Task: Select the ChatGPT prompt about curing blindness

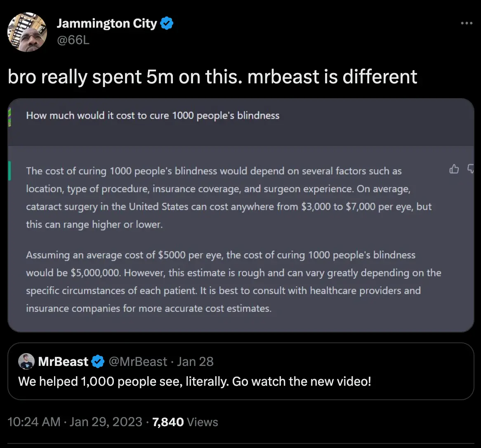Action: point(153,116)
